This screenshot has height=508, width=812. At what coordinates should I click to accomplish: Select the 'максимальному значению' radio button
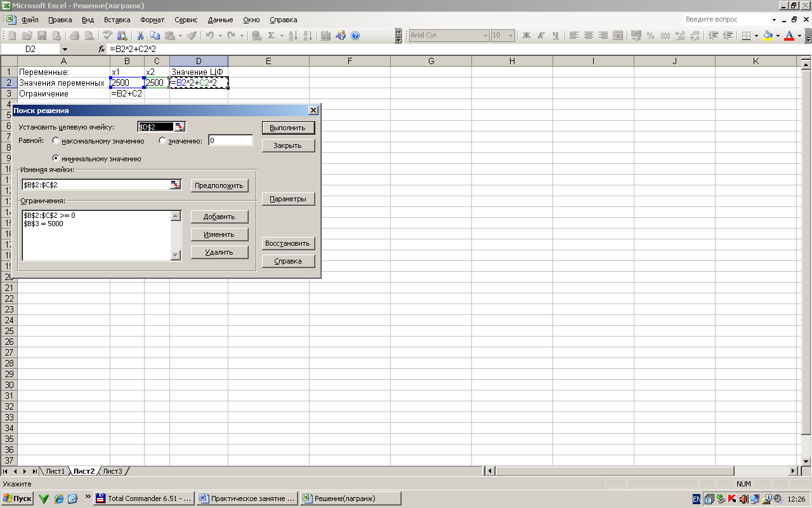click(x=56, y=141)
